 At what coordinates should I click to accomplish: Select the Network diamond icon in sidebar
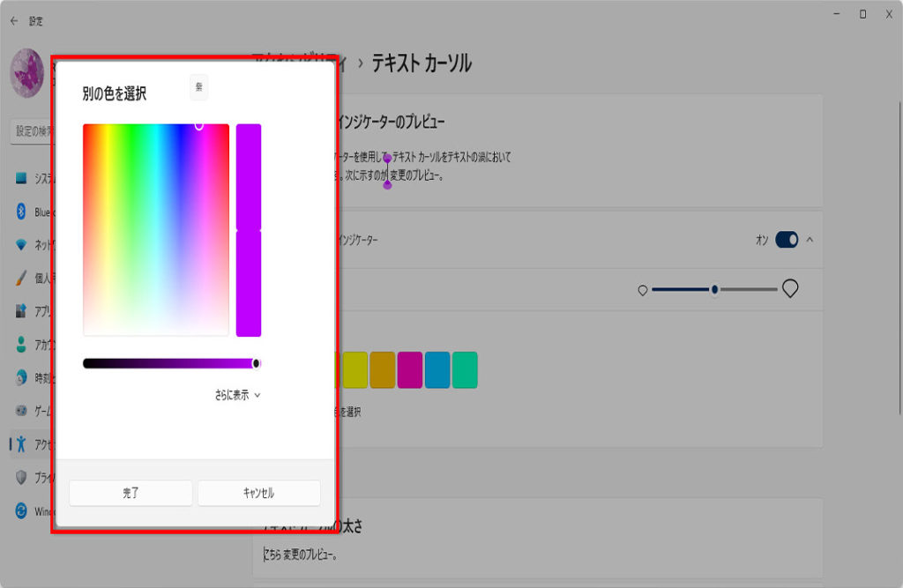[22, 245]
